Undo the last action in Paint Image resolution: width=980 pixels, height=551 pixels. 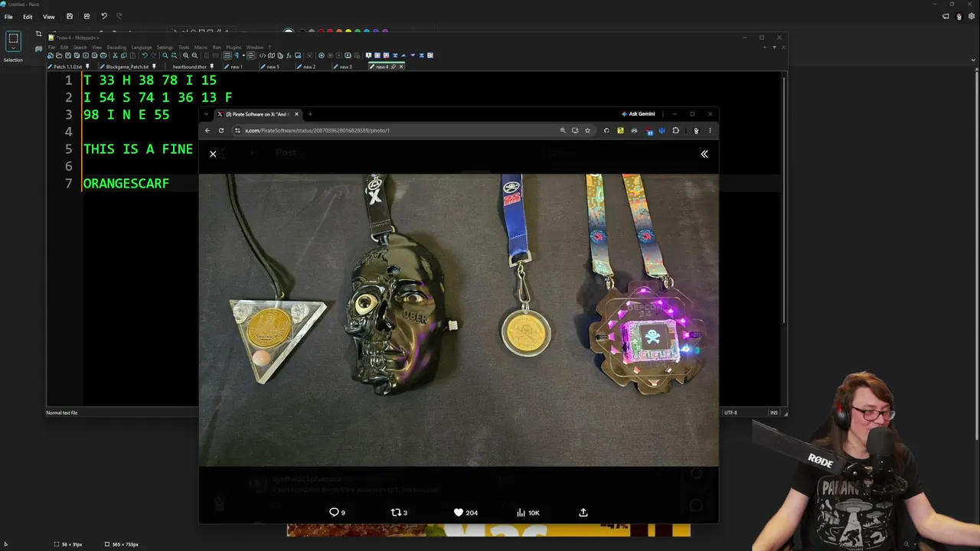(x=104, y=16)
